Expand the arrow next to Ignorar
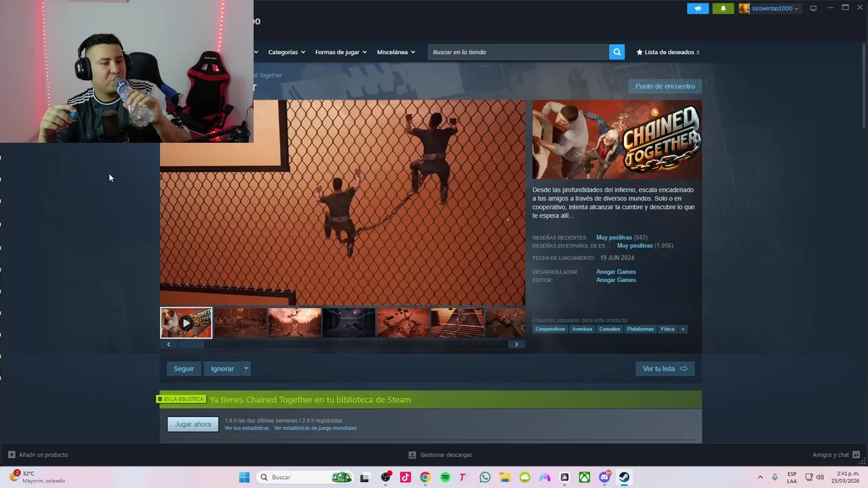 246,369
